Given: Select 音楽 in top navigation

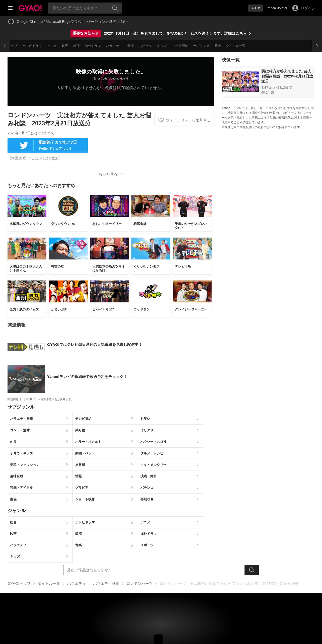Looking at the screenshot, I should 131,46.
